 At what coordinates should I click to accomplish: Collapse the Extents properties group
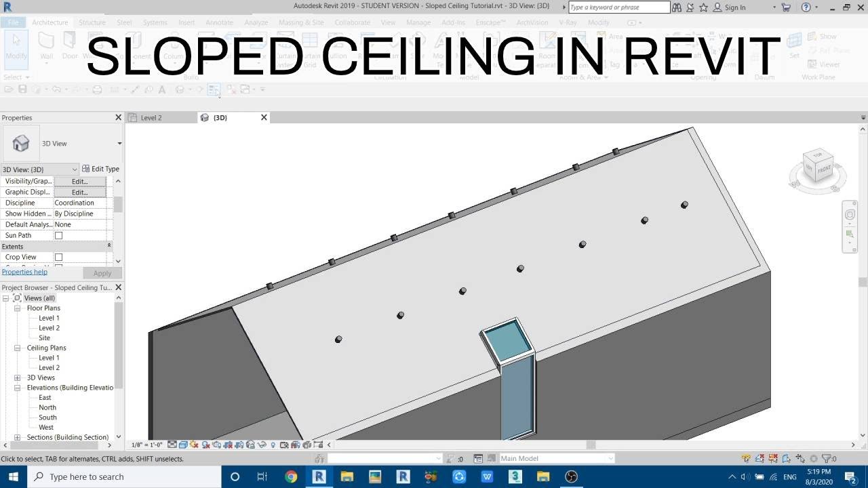click(x=108, y=246)
